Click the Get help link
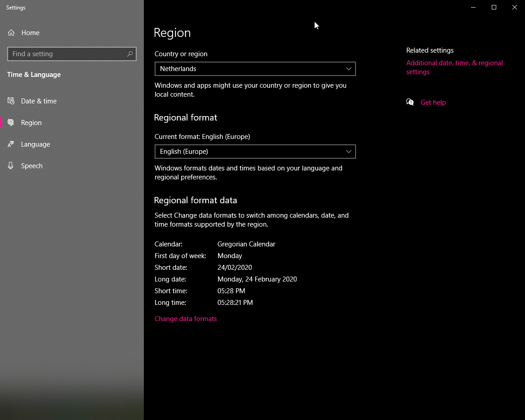 433,102
